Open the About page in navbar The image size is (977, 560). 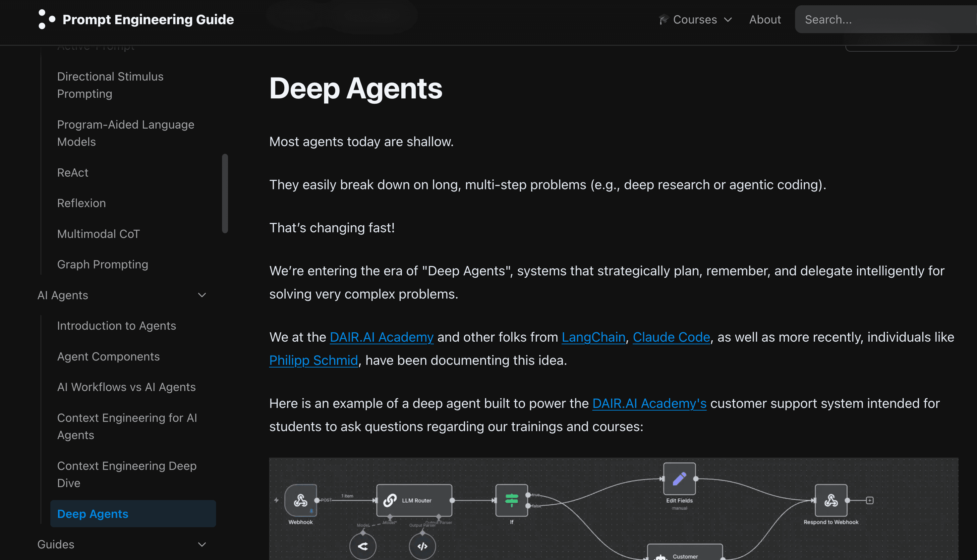(x=765, y=19)
